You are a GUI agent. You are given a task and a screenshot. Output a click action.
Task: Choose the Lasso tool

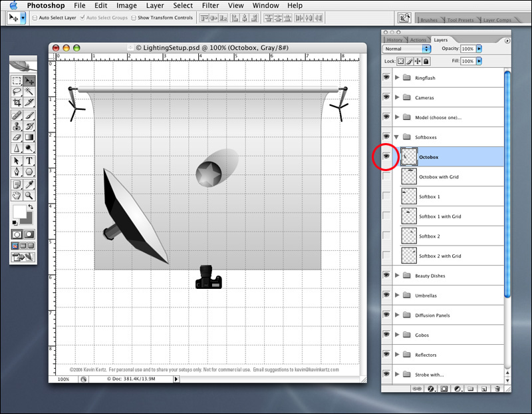coord(17,91)
